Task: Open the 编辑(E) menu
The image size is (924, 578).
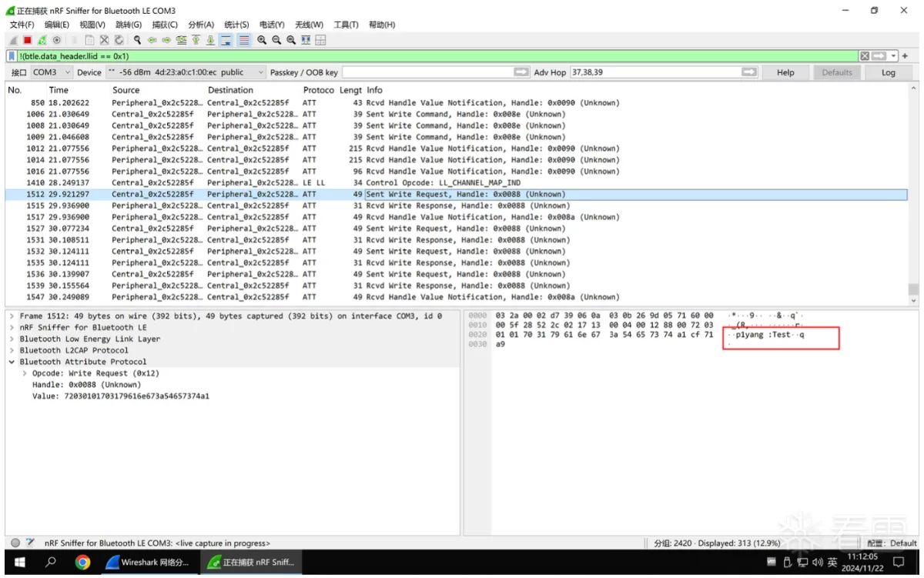Action: pos(56,25)
